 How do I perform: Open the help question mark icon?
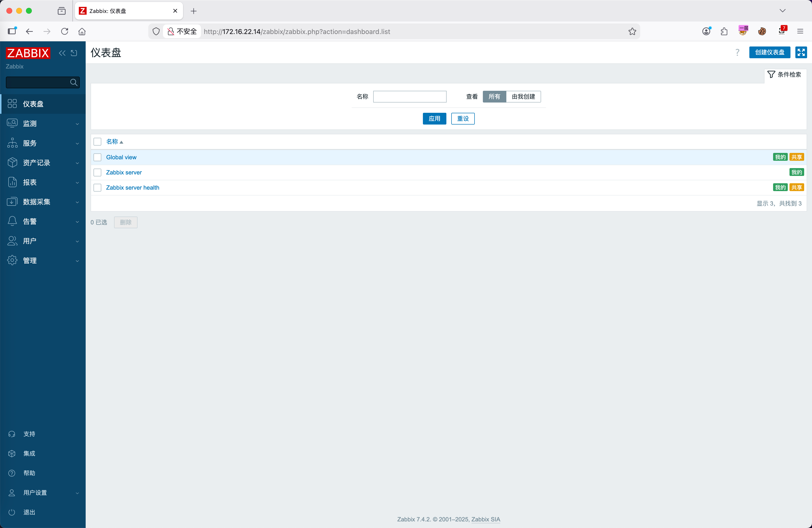[737, 52]
